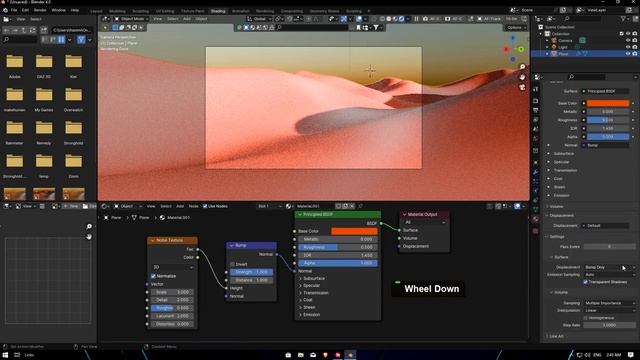Hide the Camera with its eye icon

point(628,40)
